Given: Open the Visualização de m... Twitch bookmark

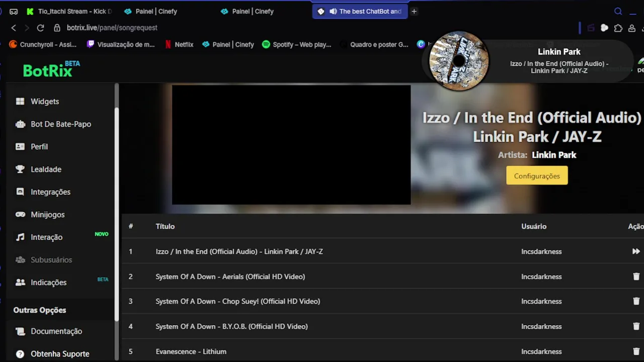Looking at the screenshot, I should pos(121,44).
